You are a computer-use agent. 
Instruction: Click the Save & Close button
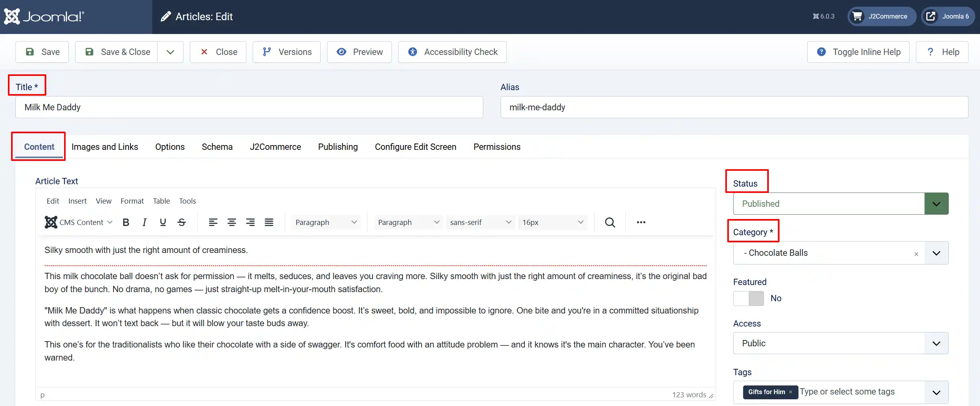[x=116, y=52]
